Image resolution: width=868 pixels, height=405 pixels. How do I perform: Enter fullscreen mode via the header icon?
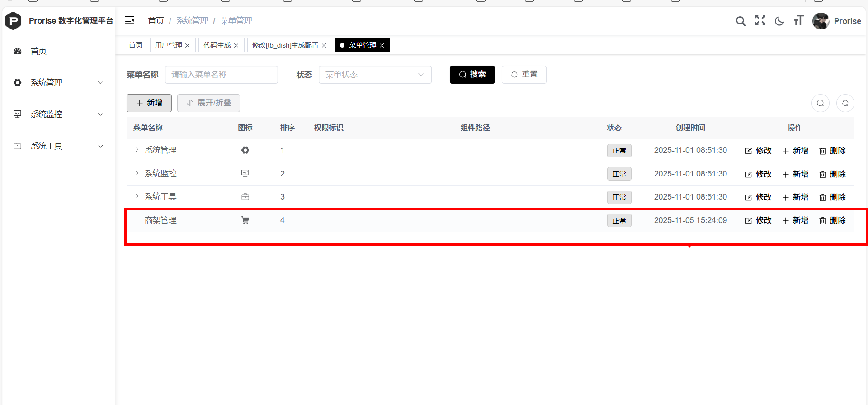click(760, 20)
